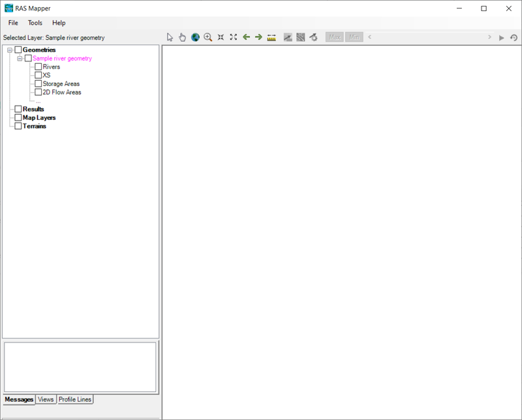The width and height of the screenshot is (522, 420).
Task: Enable the Rivers layer checkbox
Action: 38,67
